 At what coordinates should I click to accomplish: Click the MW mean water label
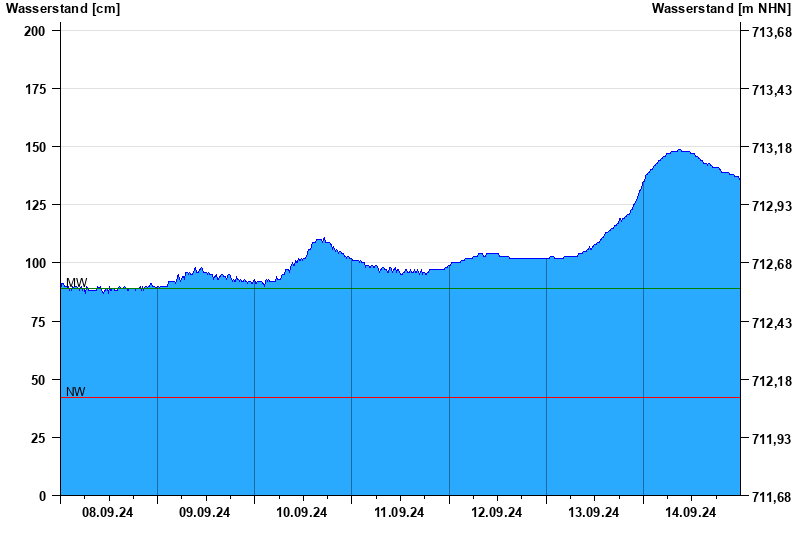tap(77, 282)
